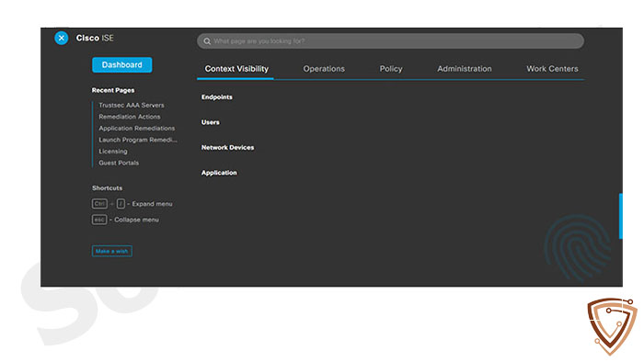Click the Cisco ISE title text
Screen dimensions: 644x362
[x=95, y=38]
